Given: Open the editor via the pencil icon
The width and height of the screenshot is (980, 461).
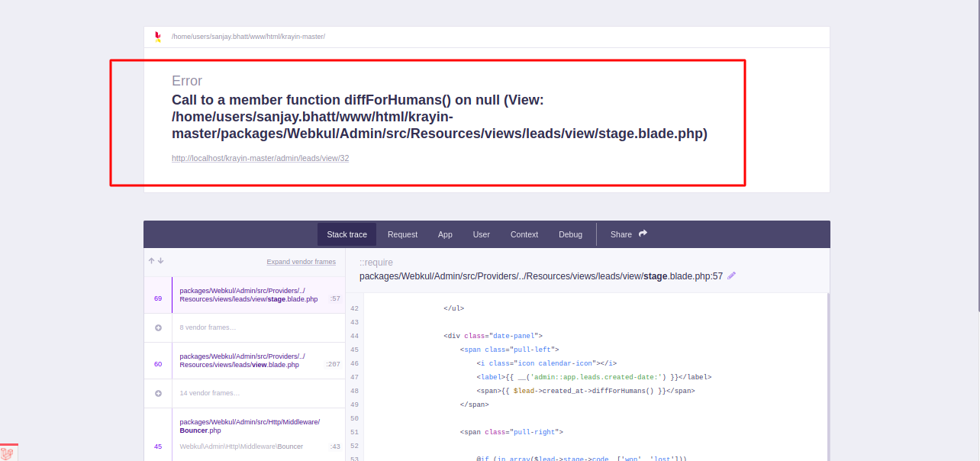Looking at the screenshot, I should pos(731,276).
